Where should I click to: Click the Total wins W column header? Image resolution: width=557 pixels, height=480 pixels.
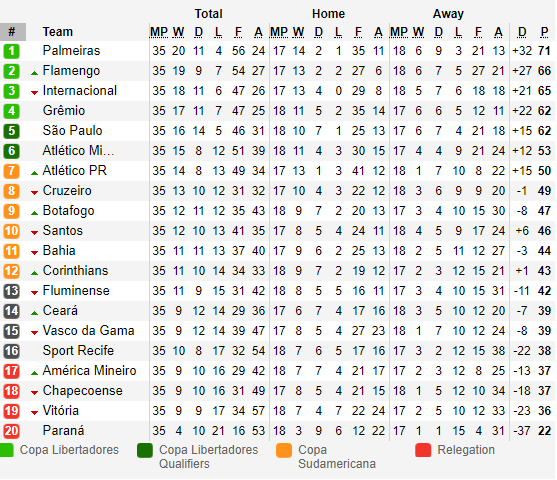pos(178,32)
